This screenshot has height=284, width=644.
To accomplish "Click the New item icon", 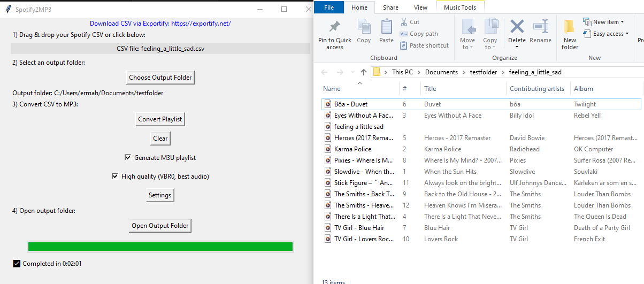I will pyautogui.click(x=587, y=22).
